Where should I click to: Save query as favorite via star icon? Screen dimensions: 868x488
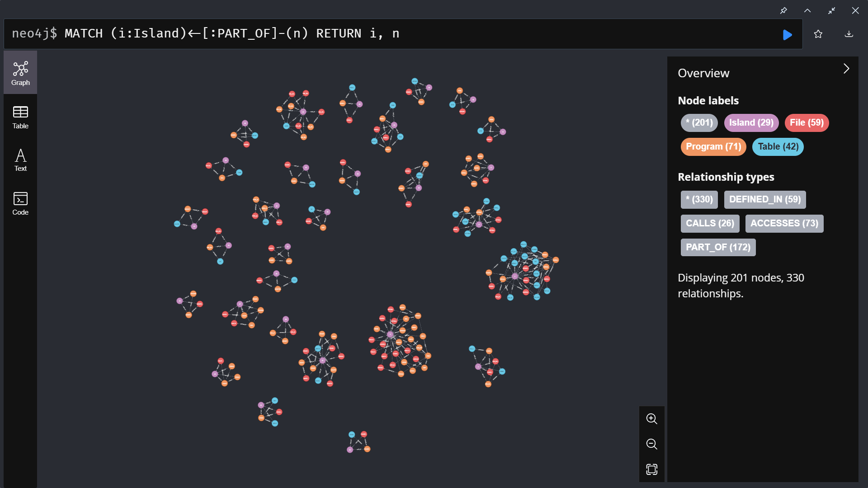[x=818, y=34]
